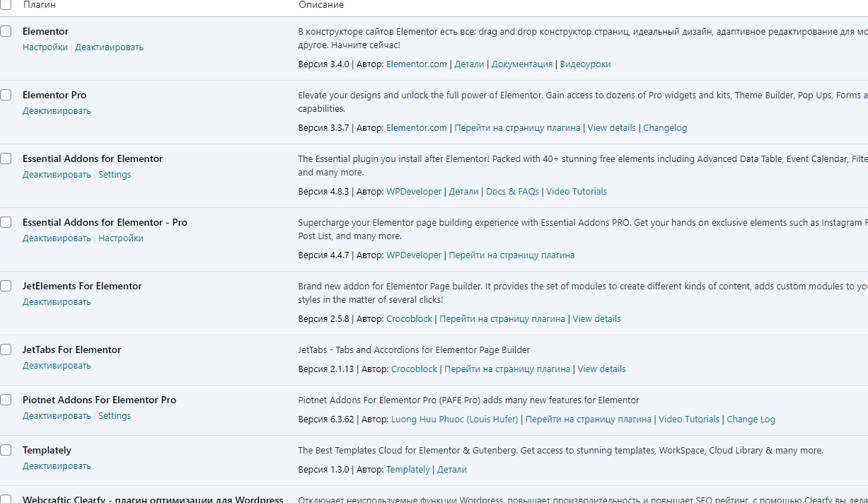
Task: Open Video Tutorials for Piotnet Addons
Action: coord(689,420)
